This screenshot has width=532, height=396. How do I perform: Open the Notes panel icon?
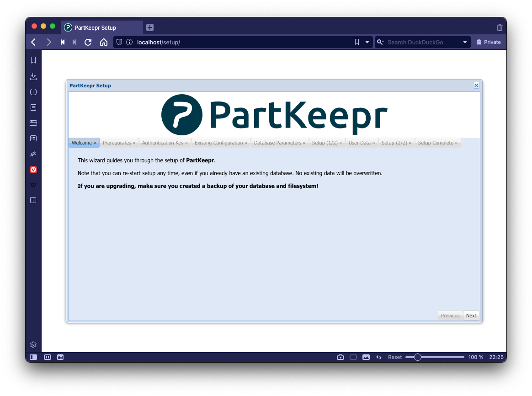33,107
